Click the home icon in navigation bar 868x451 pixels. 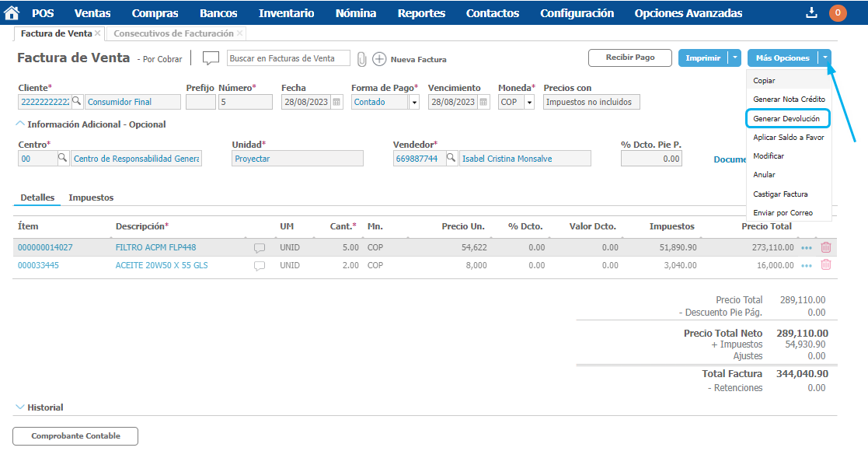click(12, 12)
